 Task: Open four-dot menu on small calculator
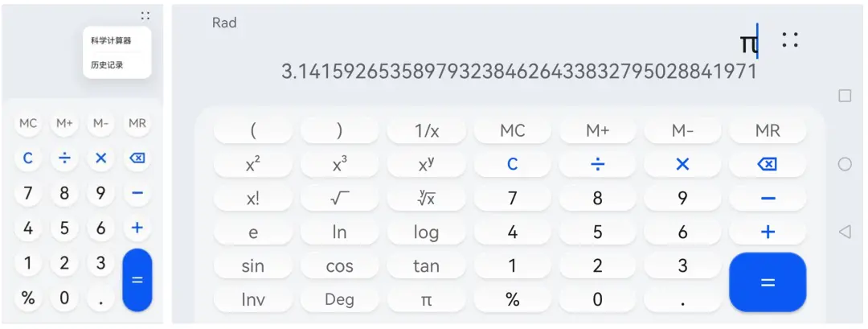tap(145, 15)
